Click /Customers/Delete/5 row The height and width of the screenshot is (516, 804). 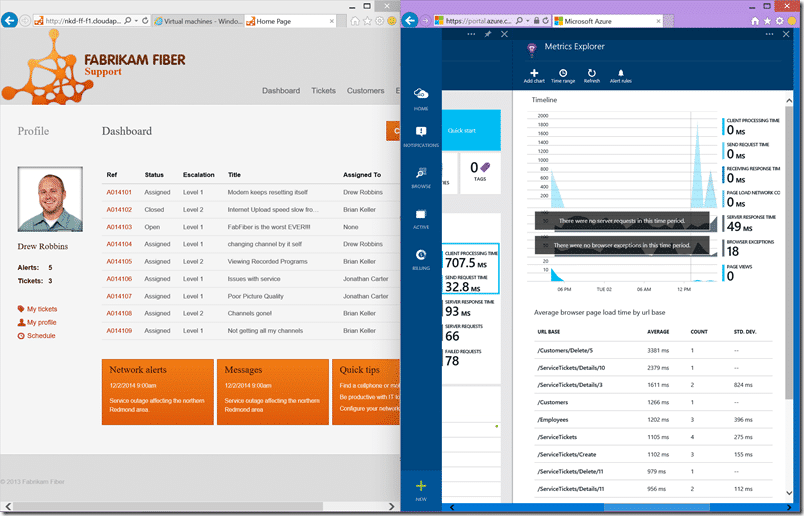tap(653, 350)
